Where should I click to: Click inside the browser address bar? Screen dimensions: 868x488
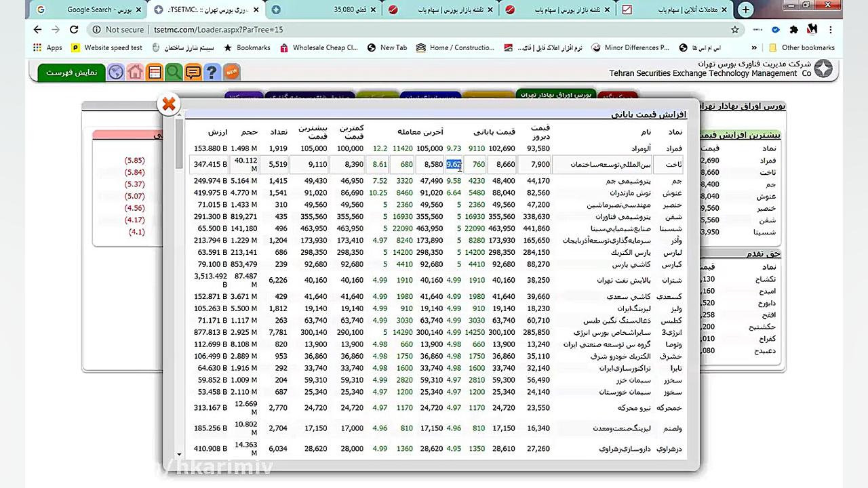point(271,29)
